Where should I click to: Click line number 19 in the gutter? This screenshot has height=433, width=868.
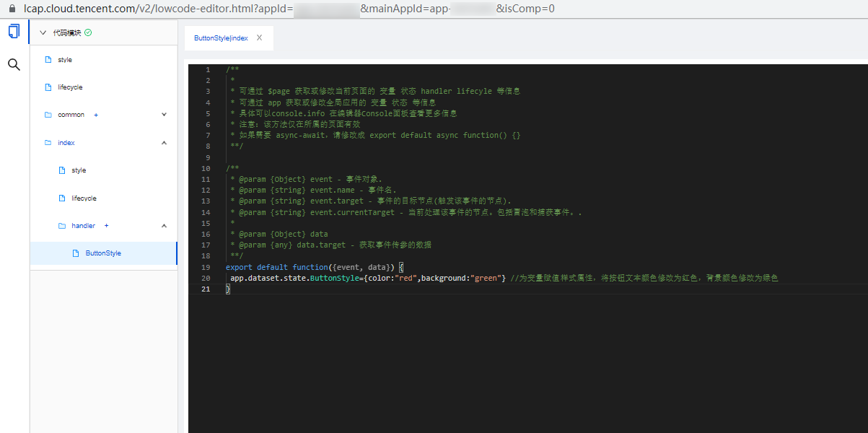pos(206,267)
